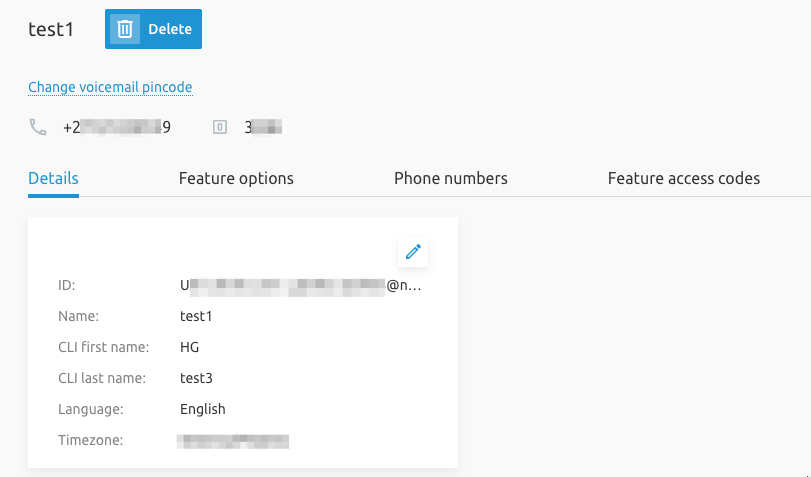Viewport: 811px width, 477px height.
Task: Click the phone handset icon
Action: pyautogui.click(x=38, y=127)
